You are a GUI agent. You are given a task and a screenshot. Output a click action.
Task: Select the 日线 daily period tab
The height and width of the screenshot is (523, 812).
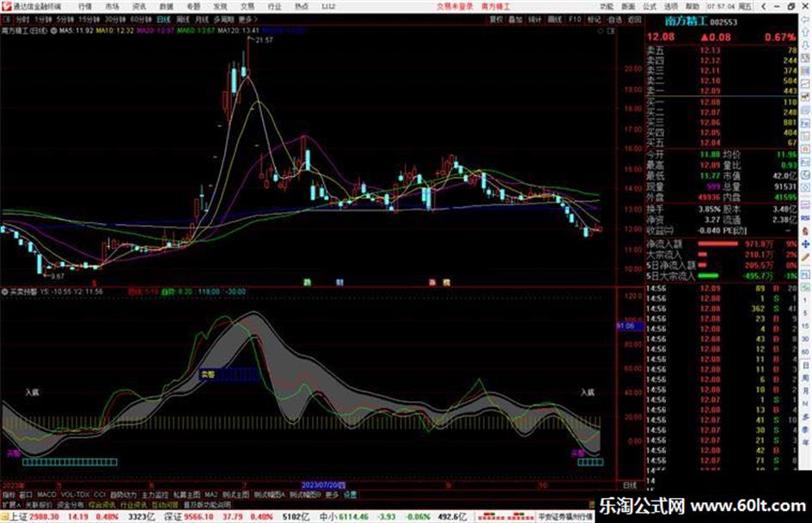pos(163,19)
